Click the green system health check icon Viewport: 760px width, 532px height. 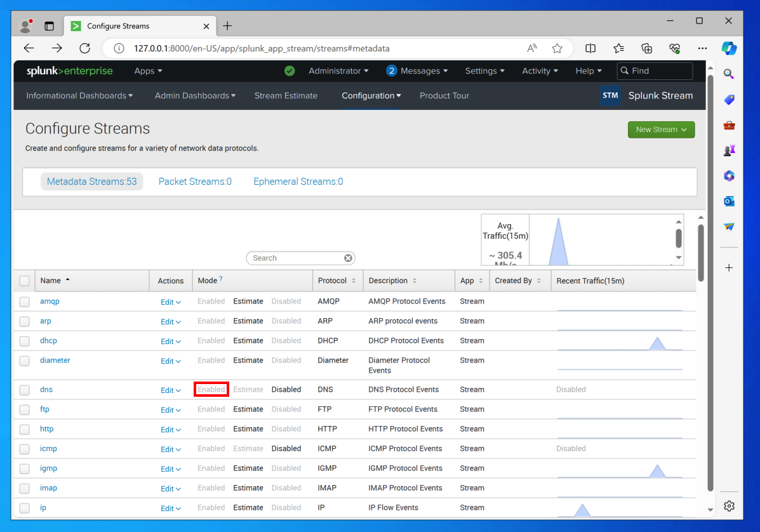pyautogui.click(x=290, y=71)
